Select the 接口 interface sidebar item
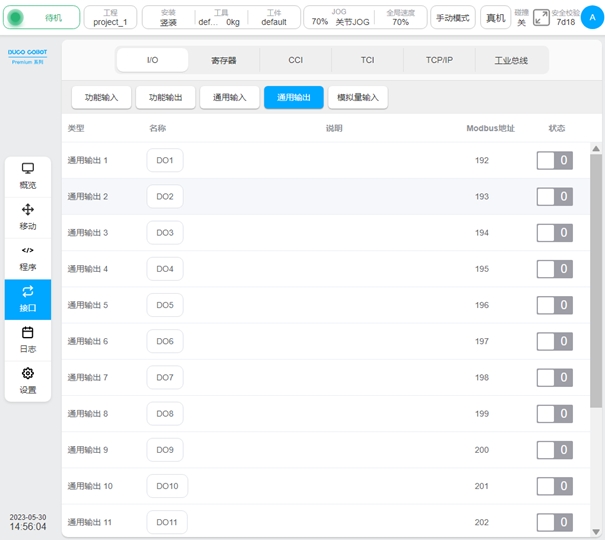The image size is (605, 540). (28, 298)
